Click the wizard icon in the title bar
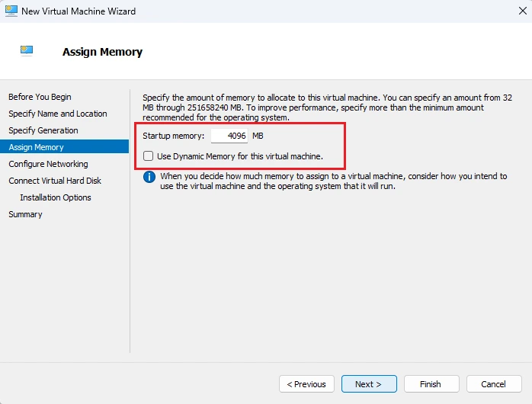 point(11,11)
